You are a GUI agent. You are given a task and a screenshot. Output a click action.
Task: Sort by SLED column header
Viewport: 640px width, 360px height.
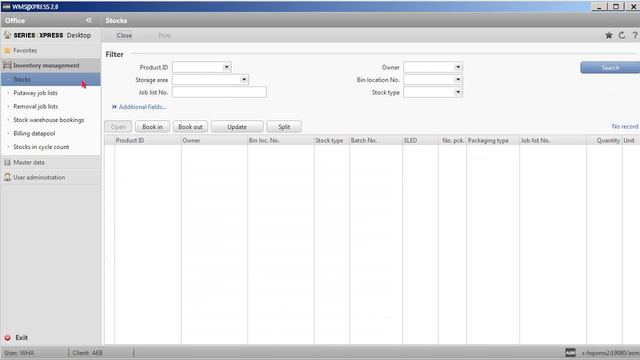420,140
